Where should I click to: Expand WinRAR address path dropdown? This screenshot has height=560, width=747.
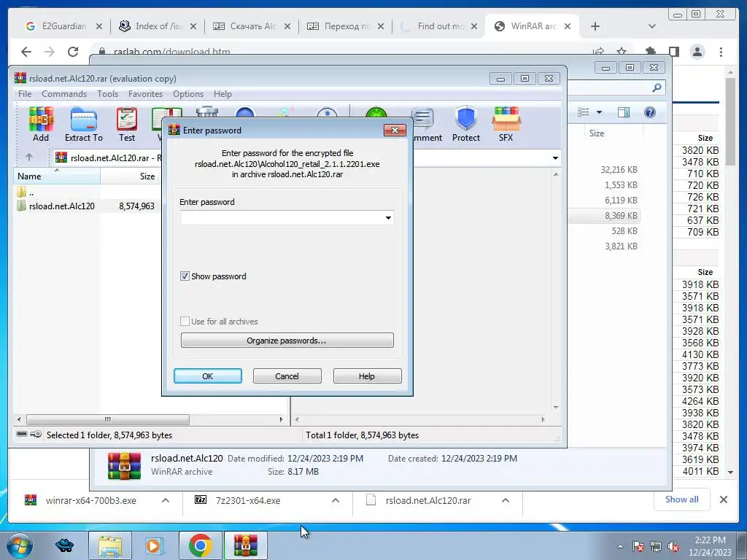coord(555,157)
